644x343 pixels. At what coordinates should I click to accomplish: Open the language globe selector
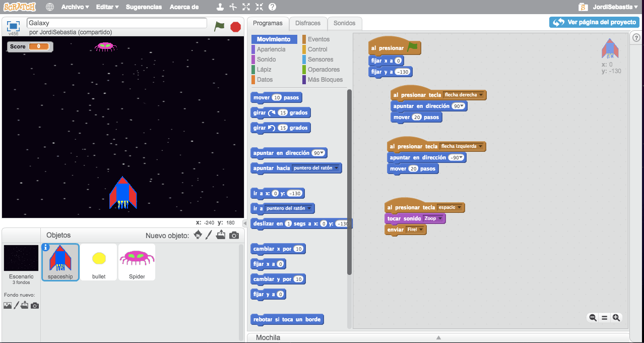coord(48,7)
